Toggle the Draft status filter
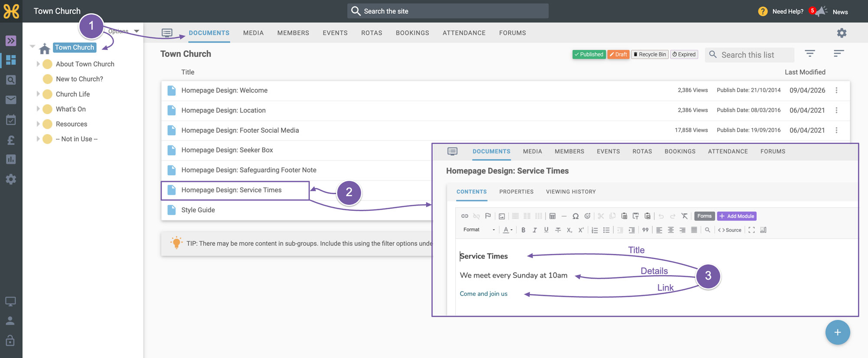Screen dimensions: 868x358 coord(618,54)
